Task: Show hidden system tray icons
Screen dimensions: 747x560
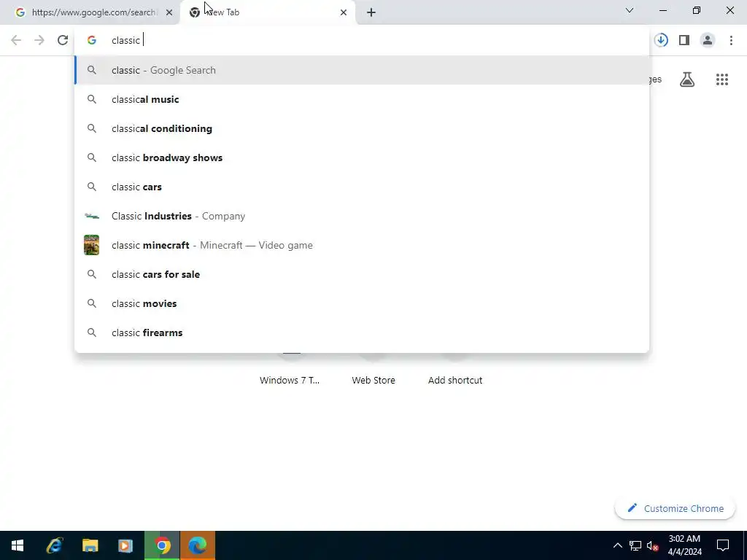Action: 617,545
